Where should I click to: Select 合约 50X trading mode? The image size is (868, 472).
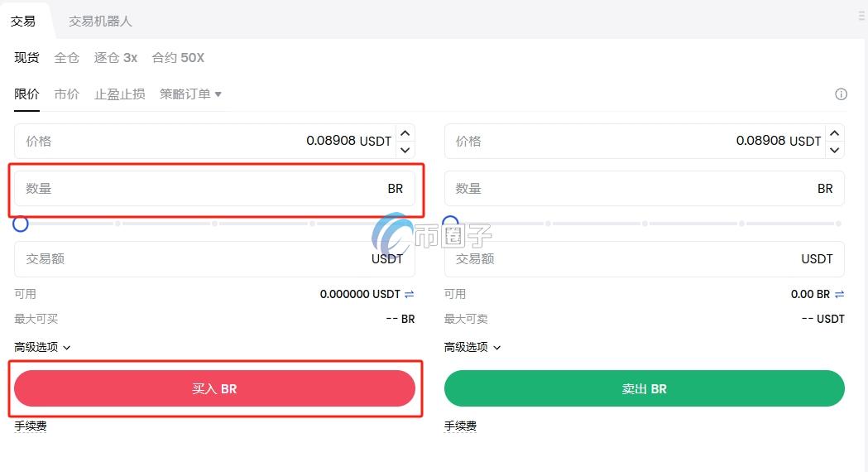(x=178, y=58)
